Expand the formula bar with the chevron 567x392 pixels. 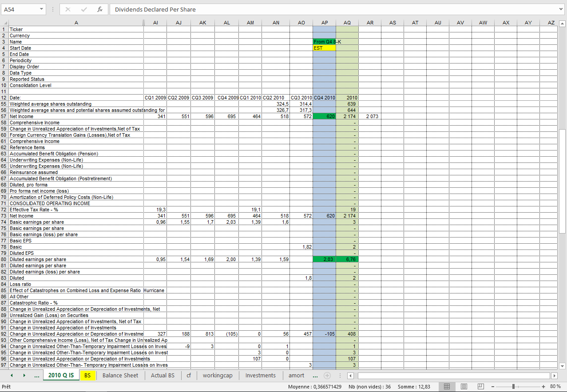pyautogui.click(x=561, y=9)
